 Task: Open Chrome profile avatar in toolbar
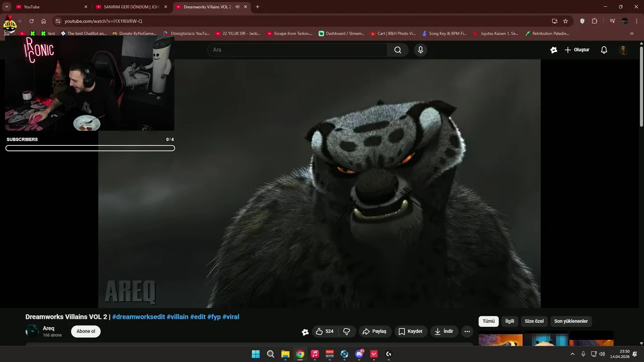point(624,21)
